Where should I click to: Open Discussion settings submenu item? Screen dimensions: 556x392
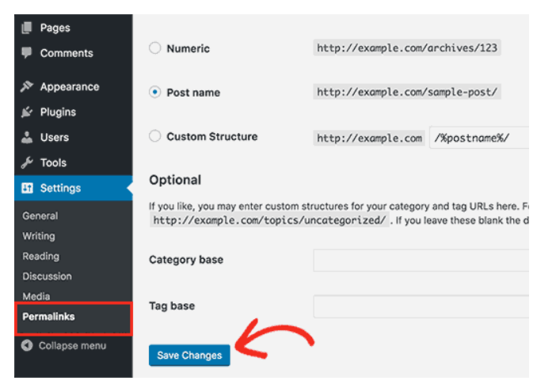(47, 276)
